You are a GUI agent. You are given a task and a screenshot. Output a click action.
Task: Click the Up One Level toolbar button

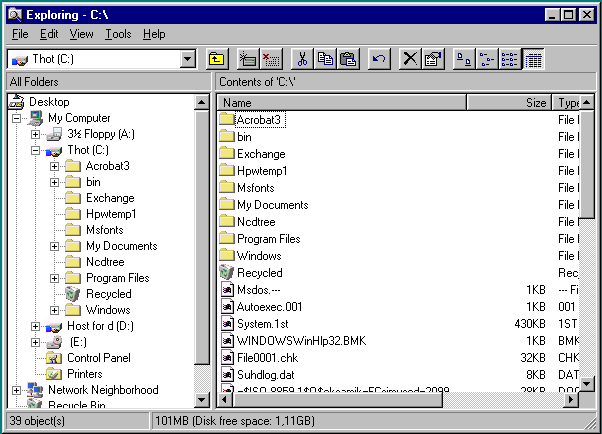tap(217, 59)
